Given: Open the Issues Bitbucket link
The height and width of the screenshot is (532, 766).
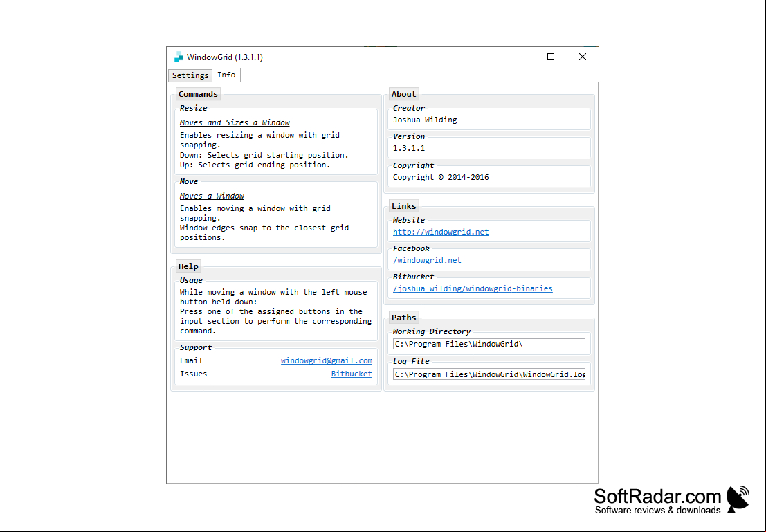Looking at the screenshot, I should [x=352, y=374].
